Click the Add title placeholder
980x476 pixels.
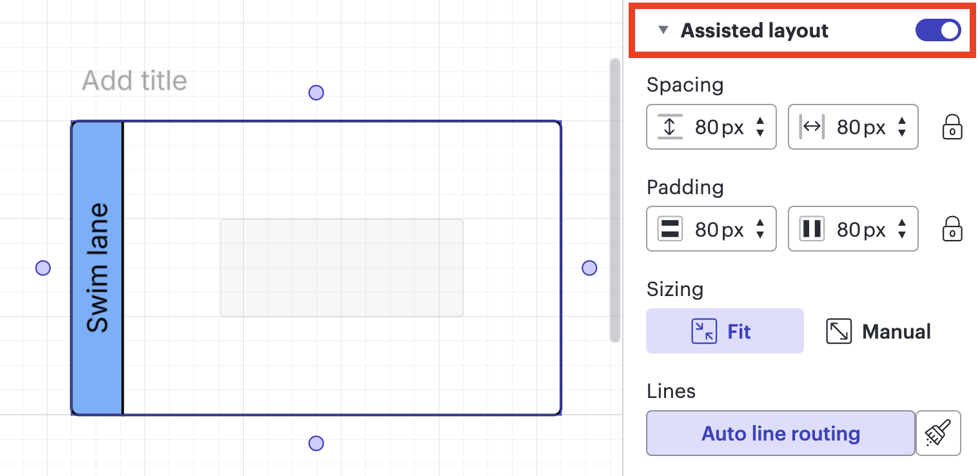(x=133, y=80)
